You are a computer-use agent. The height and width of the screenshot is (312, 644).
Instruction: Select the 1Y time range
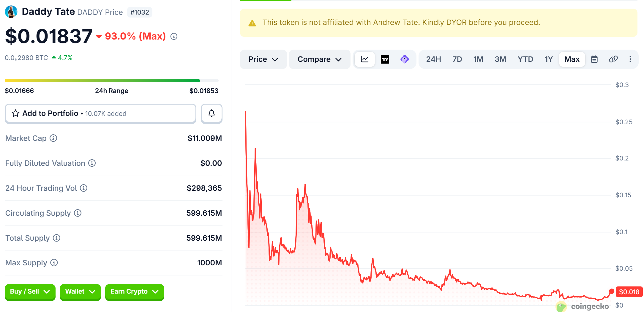pos(548,59)
